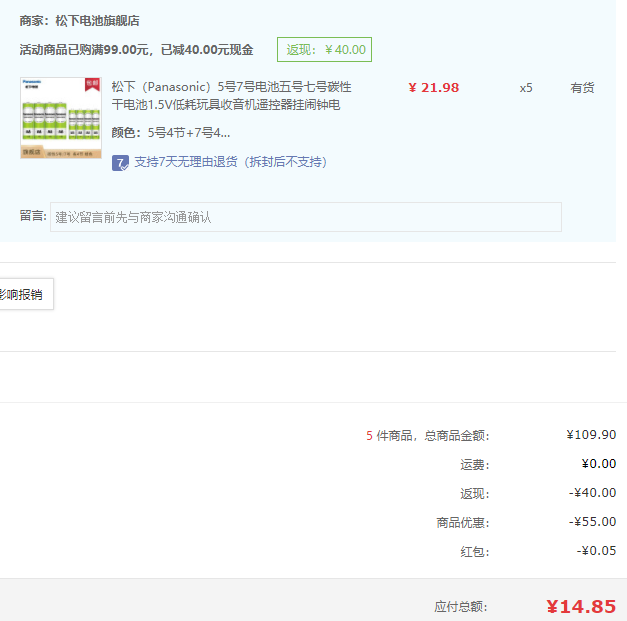Viewport: 627px width, 621px height.
Task: Click the 有货 stock status
Action: [582, 88]
